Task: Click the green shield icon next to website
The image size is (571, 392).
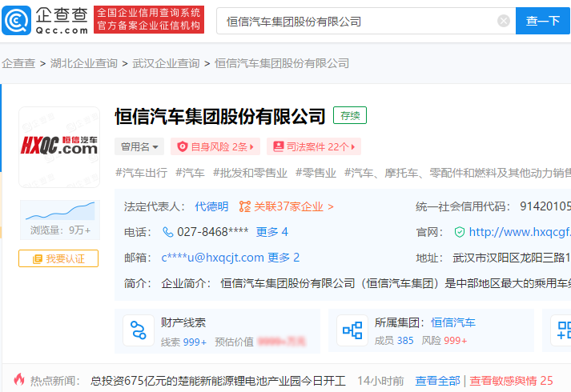Action: (x=459, y=232)
